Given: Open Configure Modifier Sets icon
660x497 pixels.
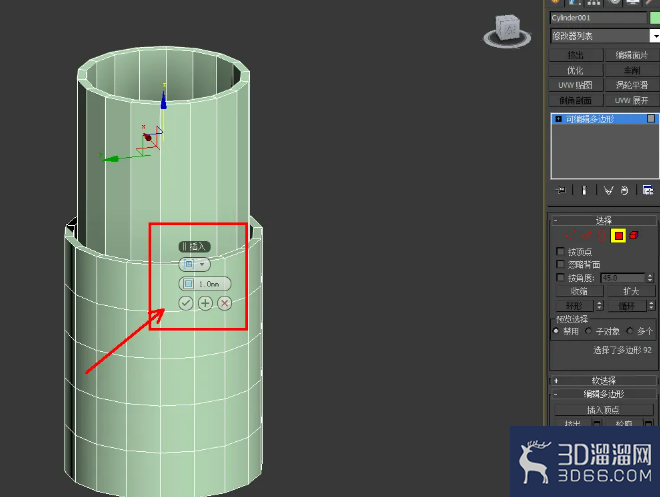Looking at the screenshot, I should pos(648,190).
